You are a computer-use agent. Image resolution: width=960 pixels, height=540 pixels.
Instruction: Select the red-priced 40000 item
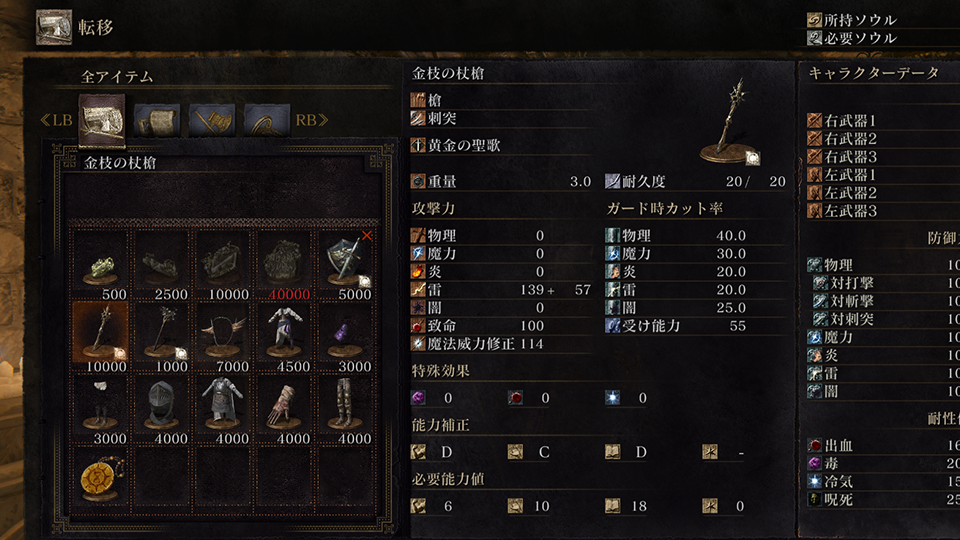point(285,264)
